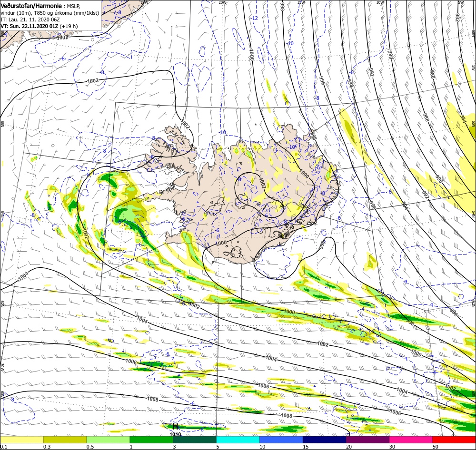Click the 20 legend value label
Screen dimensions: 476x450
point(349,447)
